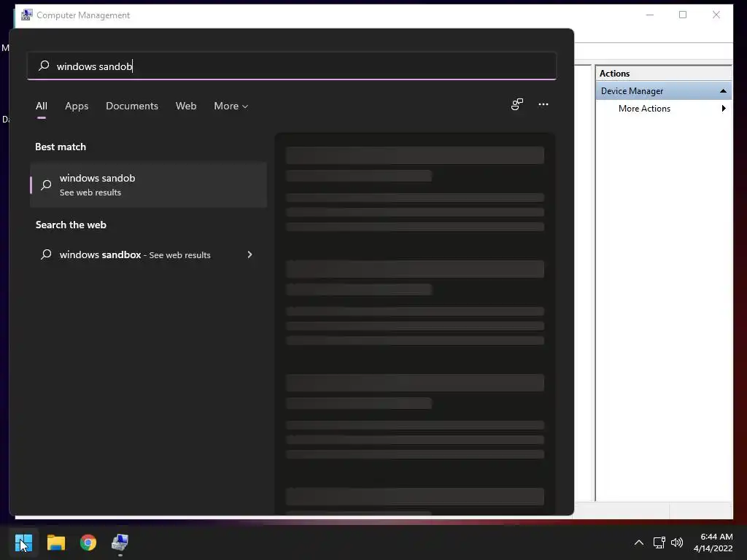Screen dimensions: 747x560
Task: Open More Actions in the Actions pane
Action: (644, 109)
